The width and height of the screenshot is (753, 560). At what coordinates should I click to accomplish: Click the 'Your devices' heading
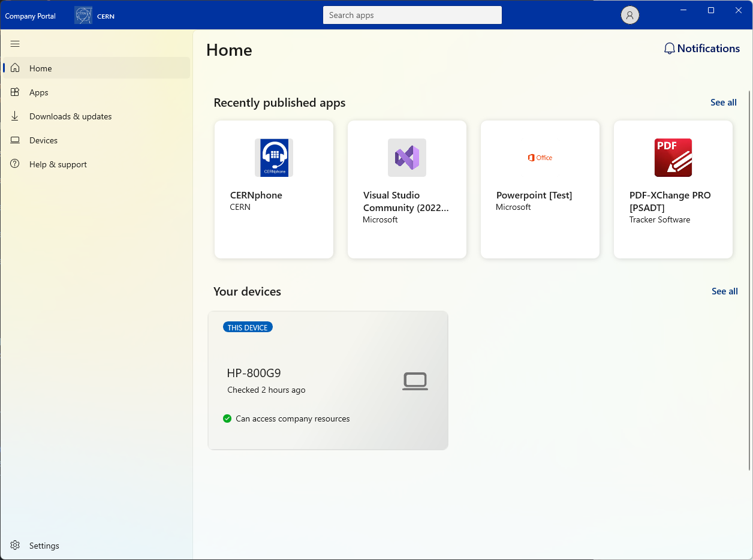click(247, 291)
